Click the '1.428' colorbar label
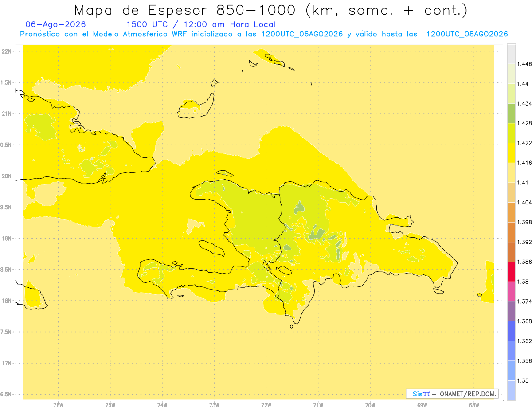This screenshot has width=532, height=411. [524, 123]
